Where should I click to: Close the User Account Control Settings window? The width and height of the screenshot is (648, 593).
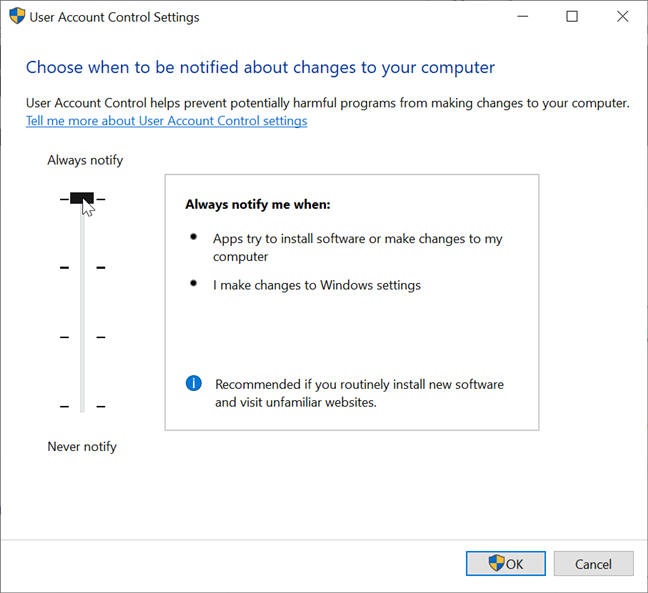[622, 17]
